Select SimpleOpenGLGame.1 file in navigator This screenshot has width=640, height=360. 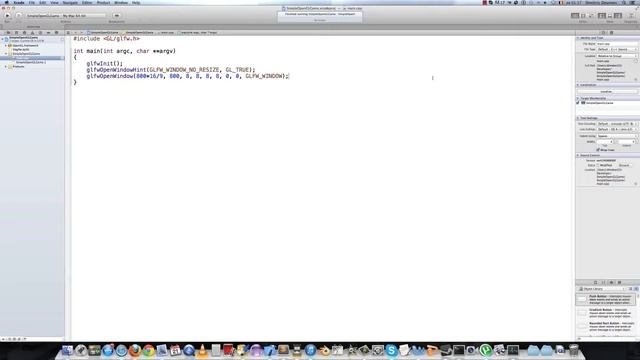tap(31, 62)
